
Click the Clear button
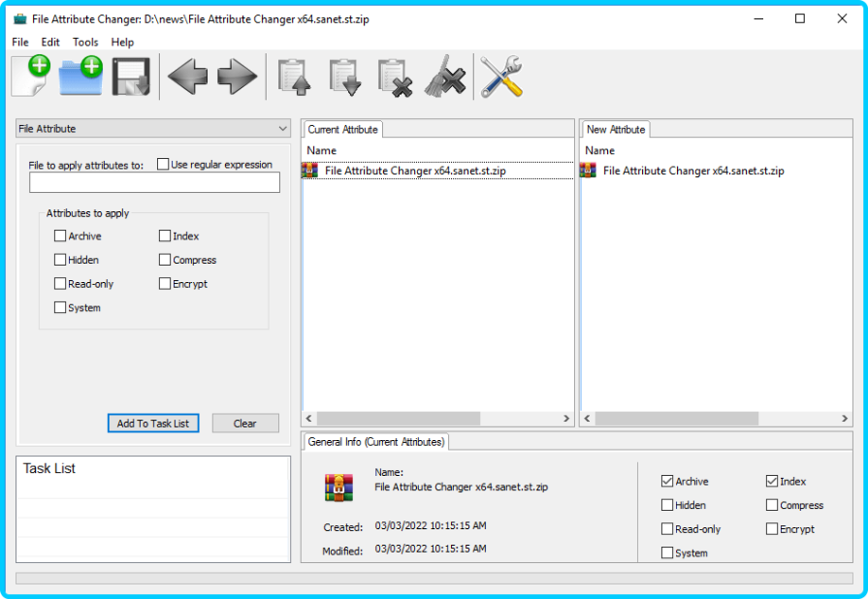pos(244,423)
